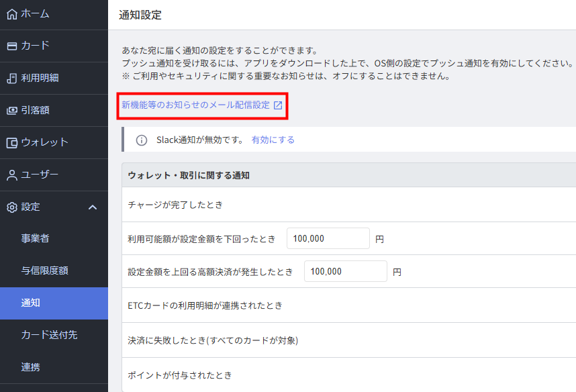Open the 事業者 settings submenu item

pos(35,238)
